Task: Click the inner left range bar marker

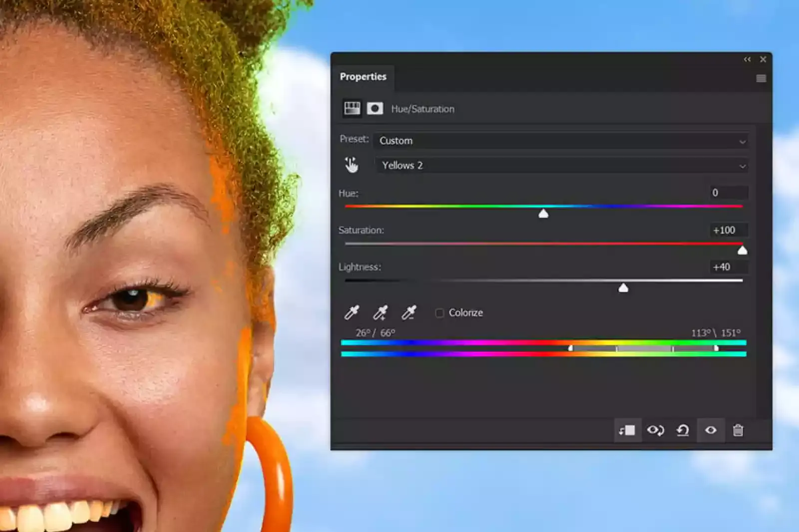Action: click(617, 348)
